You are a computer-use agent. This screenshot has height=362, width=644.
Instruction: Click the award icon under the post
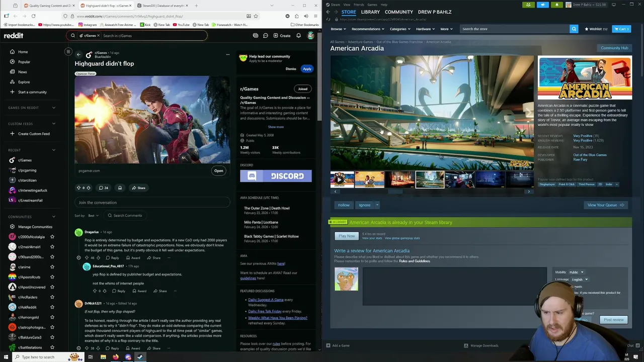tap(120, 188)
